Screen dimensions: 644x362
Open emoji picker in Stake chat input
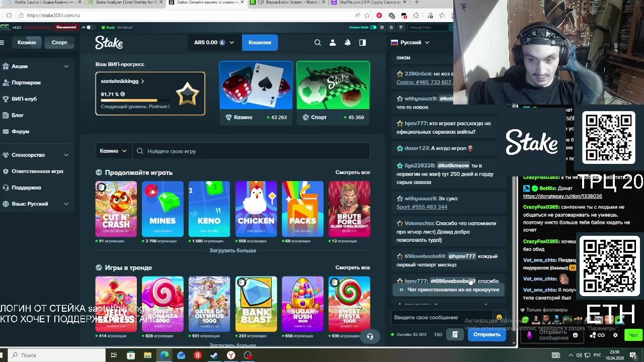pyautogui.click(x=499, y=317)
